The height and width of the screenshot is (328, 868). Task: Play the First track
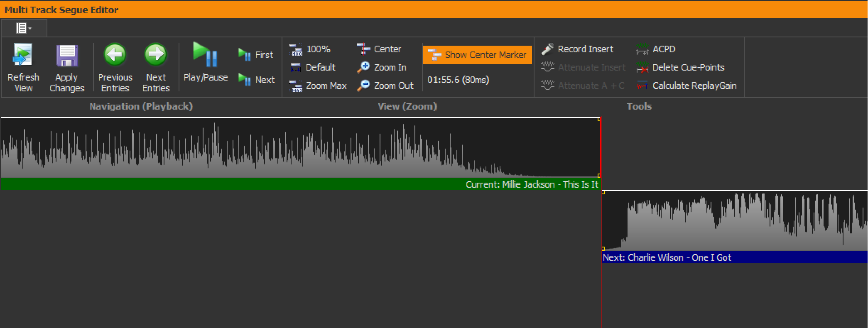(256, 55)
